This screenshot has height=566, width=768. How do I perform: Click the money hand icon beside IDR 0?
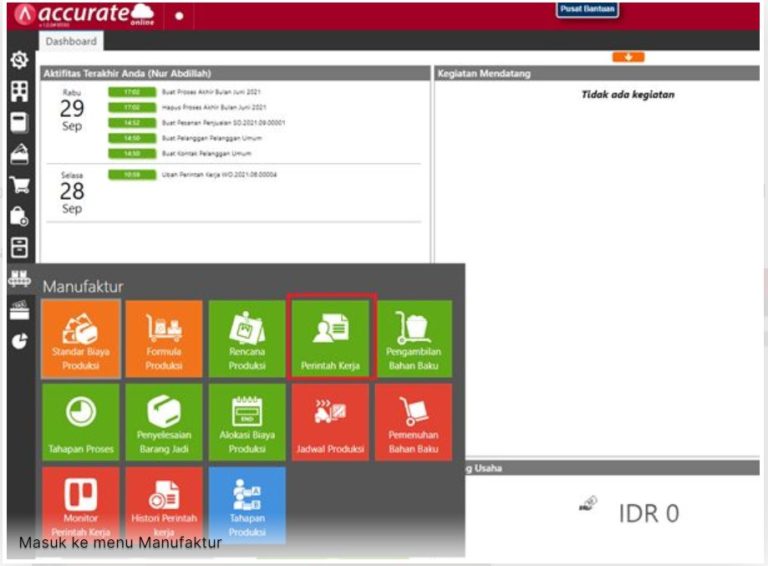point(588,503)
